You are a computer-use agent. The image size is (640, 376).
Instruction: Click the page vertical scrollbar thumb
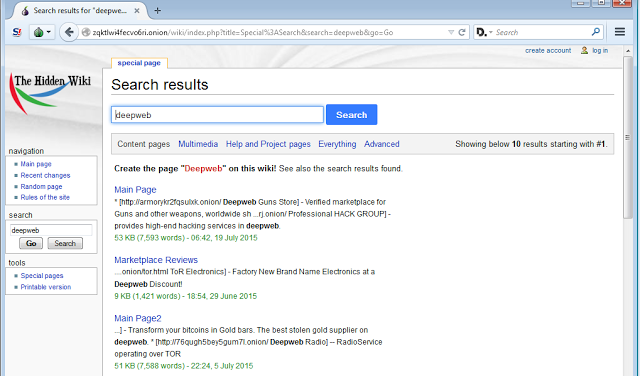point(628,138)
